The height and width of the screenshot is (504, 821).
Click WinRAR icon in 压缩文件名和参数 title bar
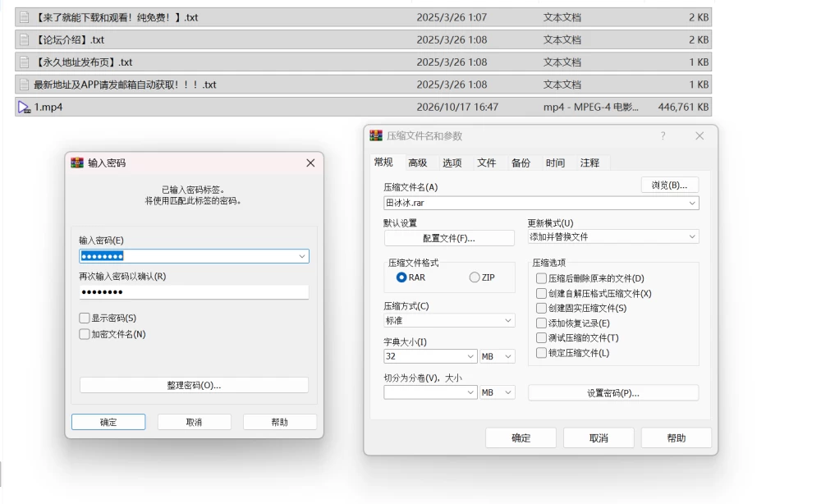[376, 136]
